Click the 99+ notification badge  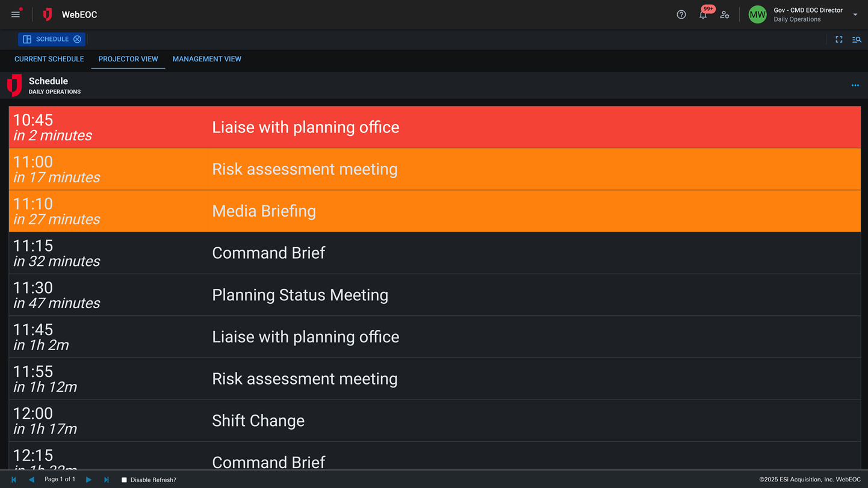708,9
